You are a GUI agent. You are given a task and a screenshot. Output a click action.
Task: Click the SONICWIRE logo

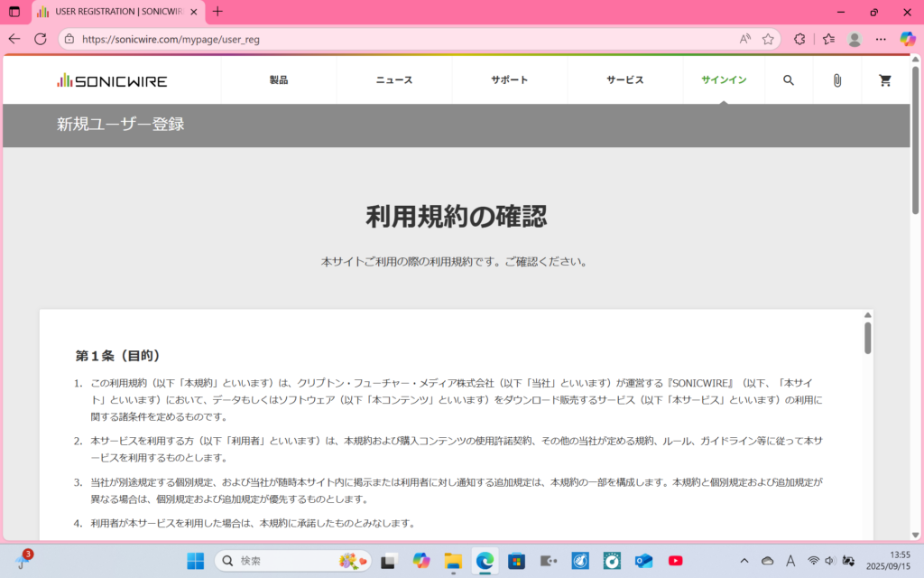[x=112, y=80]
